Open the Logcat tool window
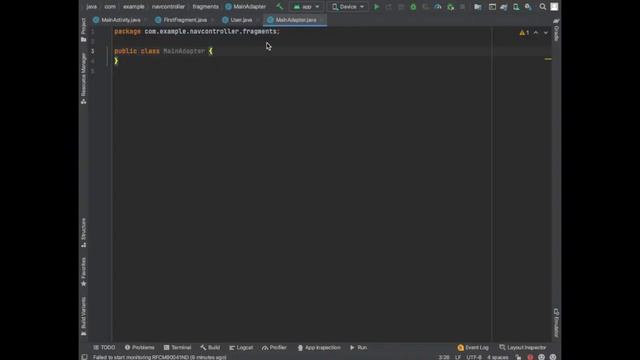The height and width of the screenshot is (360, 640). (241, 347)
